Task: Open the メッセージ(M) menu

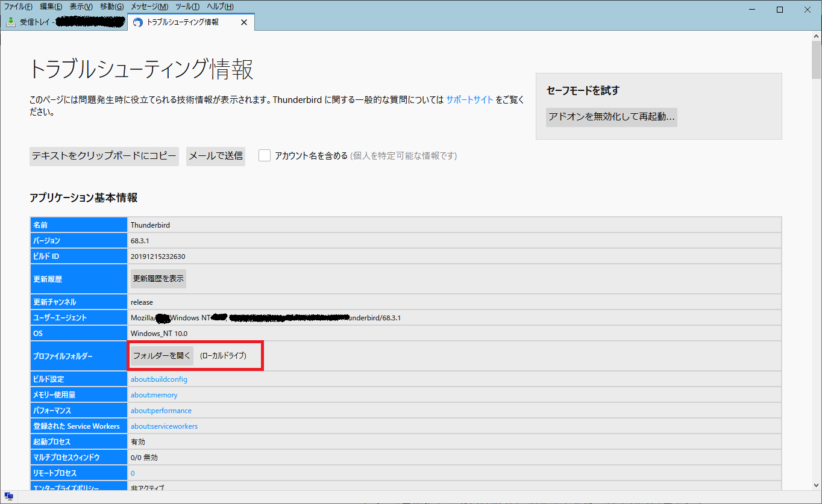Action: click(149, 7)
